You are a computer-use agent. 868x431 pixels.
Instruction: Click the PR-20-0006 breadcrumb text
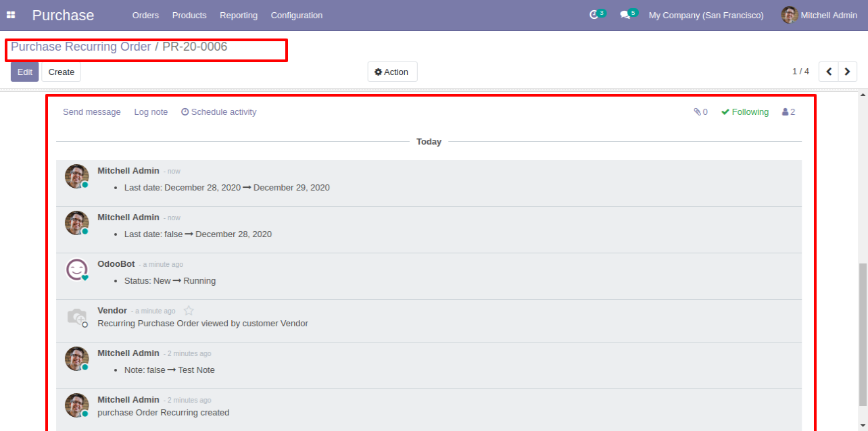195,47
